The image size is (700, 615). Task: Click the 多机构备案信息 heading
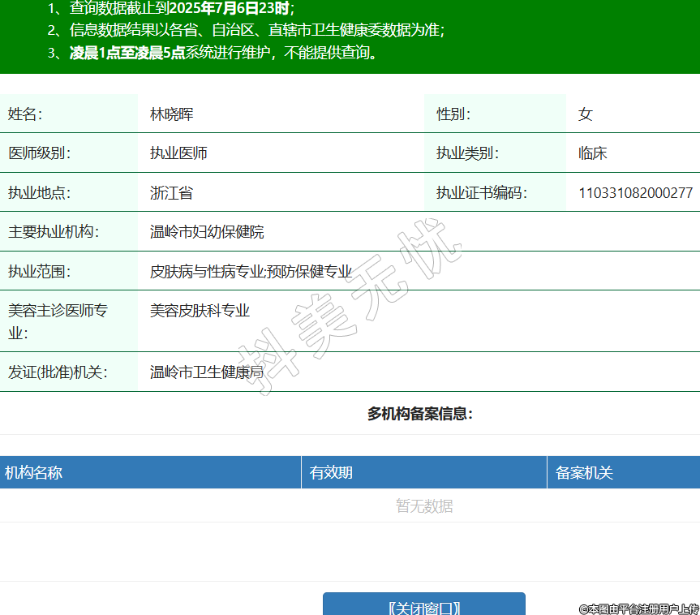pyautogui.click(x=419, y=414)
